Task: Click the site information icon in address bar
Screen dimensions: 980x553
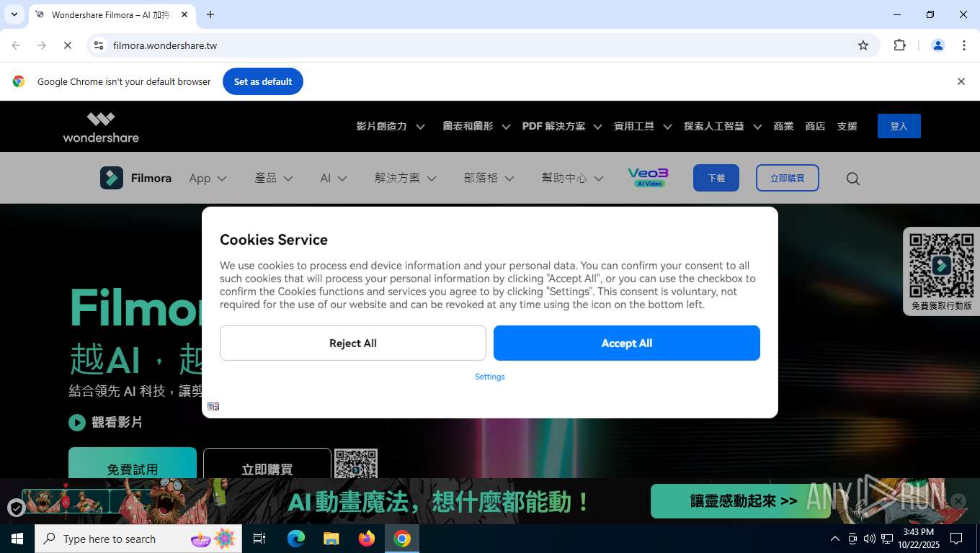Action: click(99, 45)
